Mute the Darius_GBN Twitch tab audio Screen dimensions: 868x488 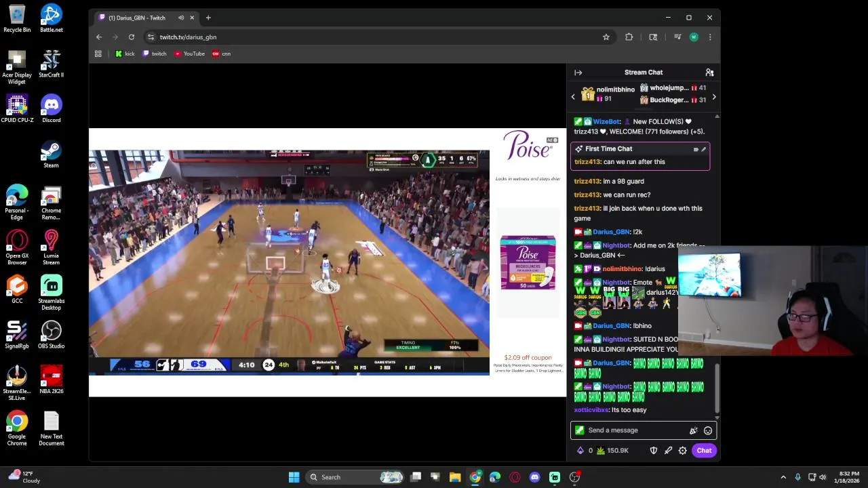coord(180,18)
